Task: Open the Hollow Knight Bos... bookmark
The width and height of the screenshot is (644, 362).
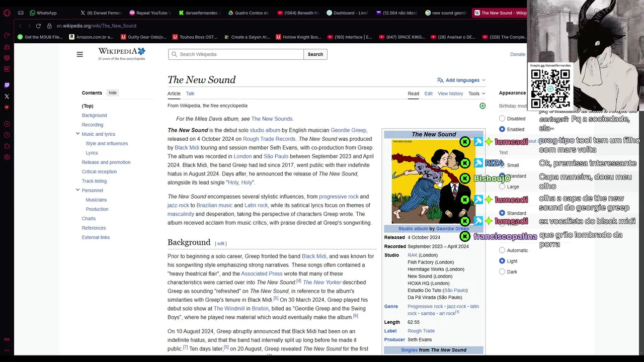Action: 298,37
